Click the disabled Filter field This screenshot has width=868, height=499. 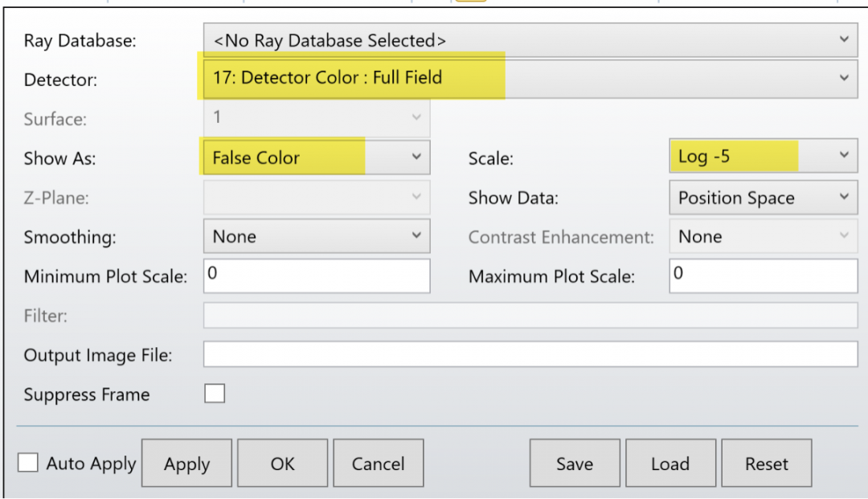[x=530, y=315]
